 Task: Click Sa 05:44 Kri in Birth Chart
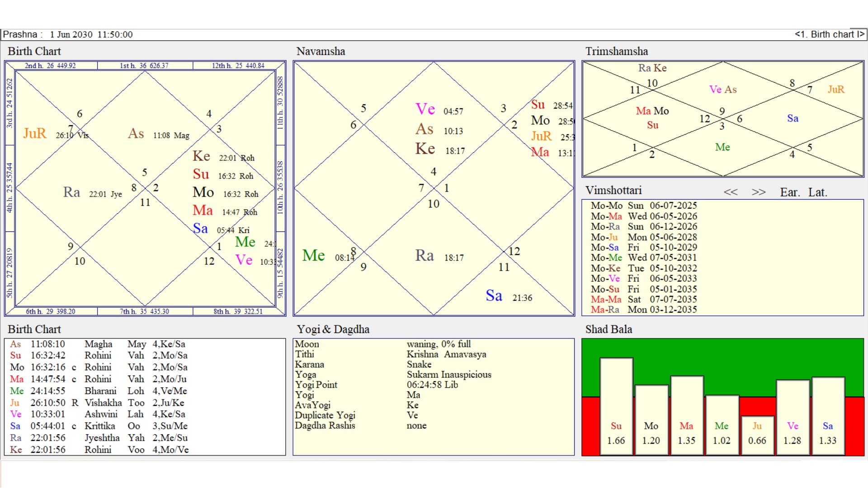(x=221, y=229)
